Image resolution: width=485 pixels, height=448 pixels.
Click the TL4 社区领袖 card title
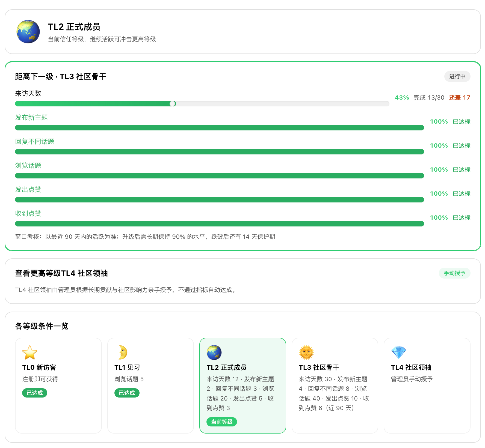click(x=411, y=368)
